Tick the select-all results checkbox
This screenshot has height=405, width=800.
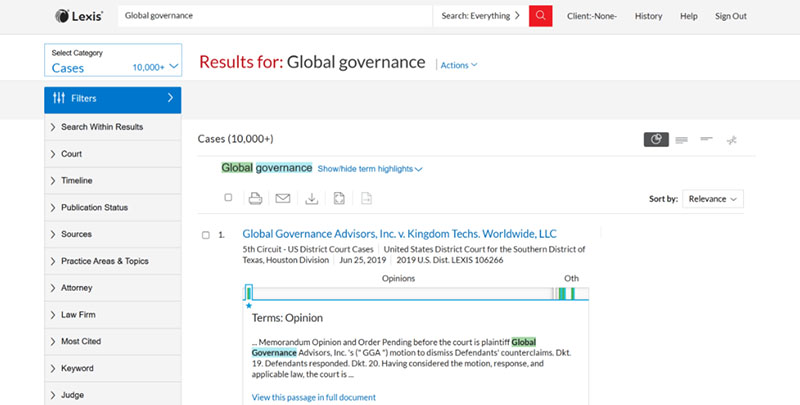[228, 198]
